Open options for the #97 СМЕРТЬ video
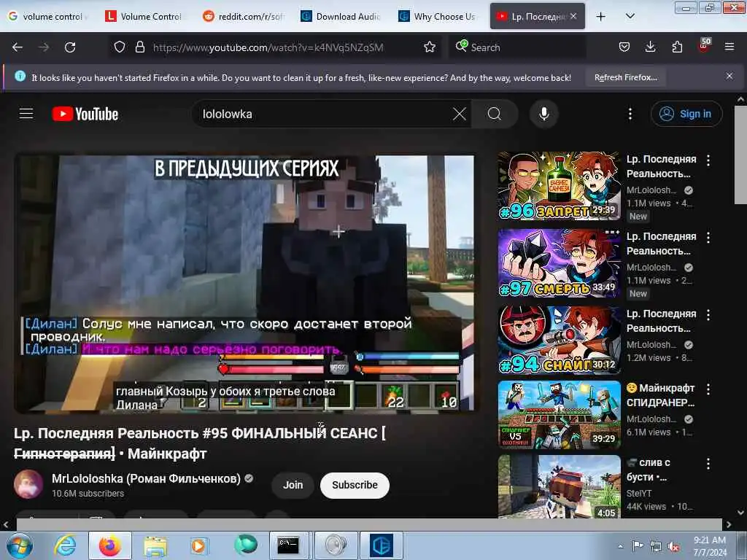Viewport: 747px width, 560px height. tap(708, 238)
